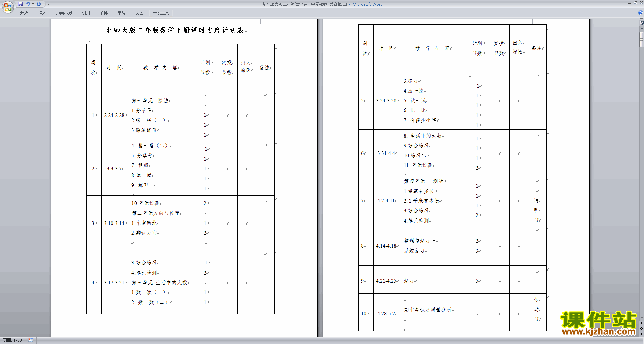The height and width of the screenshot is (344, 644).
Task: Click the line 3 除法练习
Action: click(x=144, y=130)
